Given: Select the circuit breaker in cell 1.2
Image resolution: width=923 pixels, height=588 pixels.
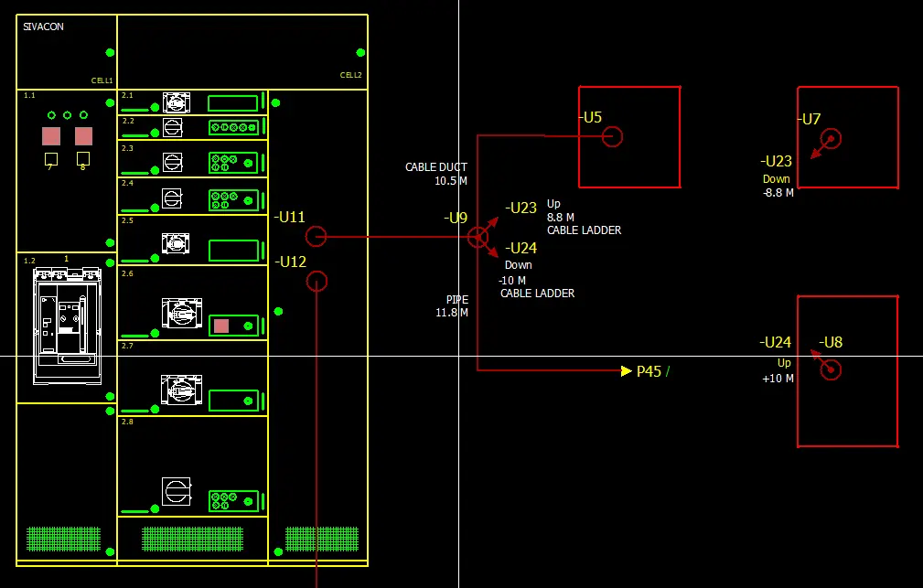Looking at the screenshot, I should coord(67,326).
